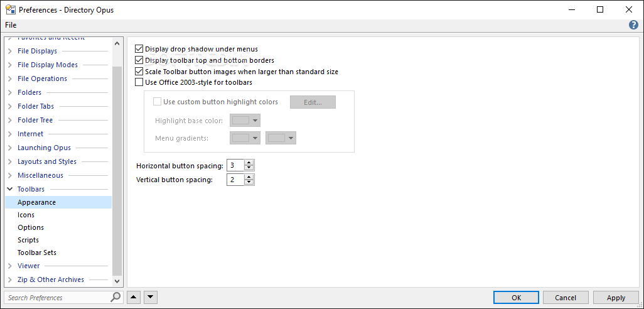644x309 pixels.
Task: Increase Horizontal button spacing with up arrow
Action: click(249, 163)
